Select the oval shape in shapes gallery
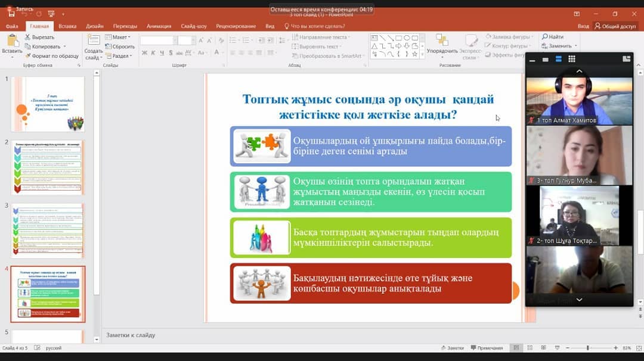Image resolution: width=644 pixels, height=361 pixels. 407,38
